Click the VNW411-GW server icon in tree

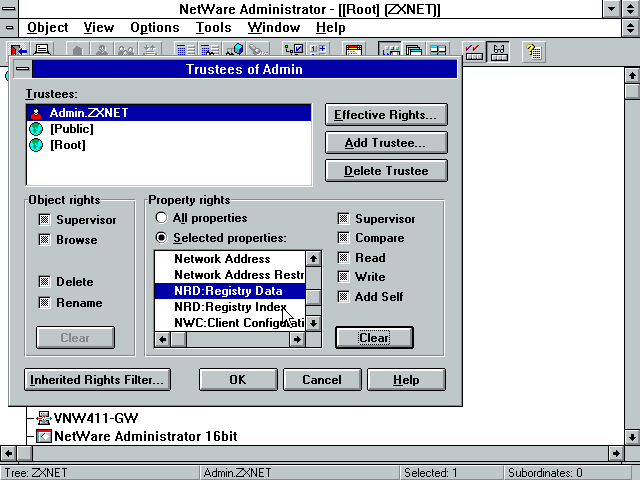(x=43, y=418)
